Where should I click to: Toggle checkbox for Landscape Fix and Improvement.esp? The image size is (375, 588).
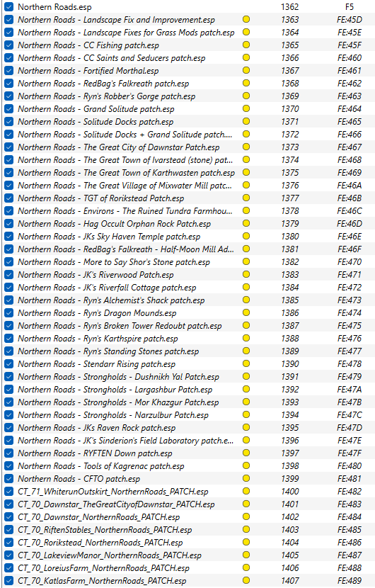pyautogui.click(x=9, y=20)
